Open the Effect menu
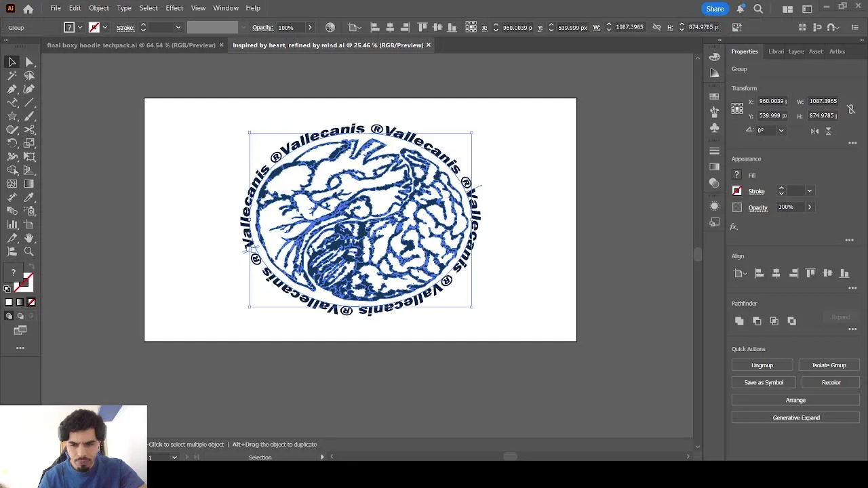 [x=174, y=8]
